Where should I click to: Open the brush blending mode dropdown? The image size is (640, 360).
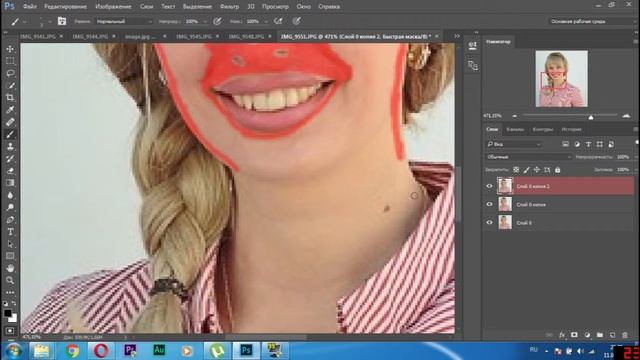pyautogui.click(x=124, y=21)
